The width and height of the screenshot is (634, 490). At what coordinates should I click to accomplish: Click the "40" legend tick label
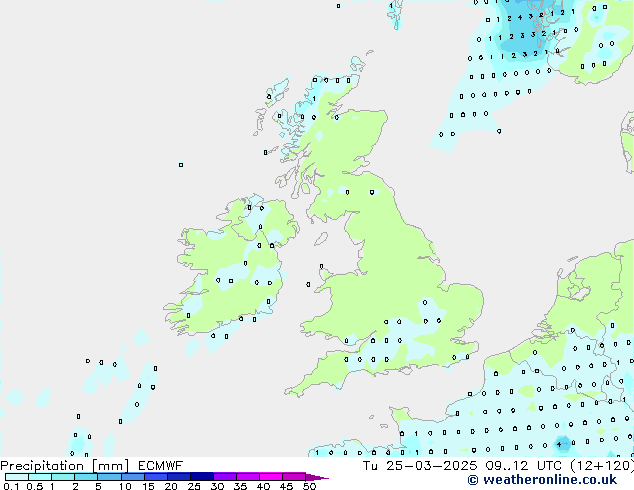point(263,486)
